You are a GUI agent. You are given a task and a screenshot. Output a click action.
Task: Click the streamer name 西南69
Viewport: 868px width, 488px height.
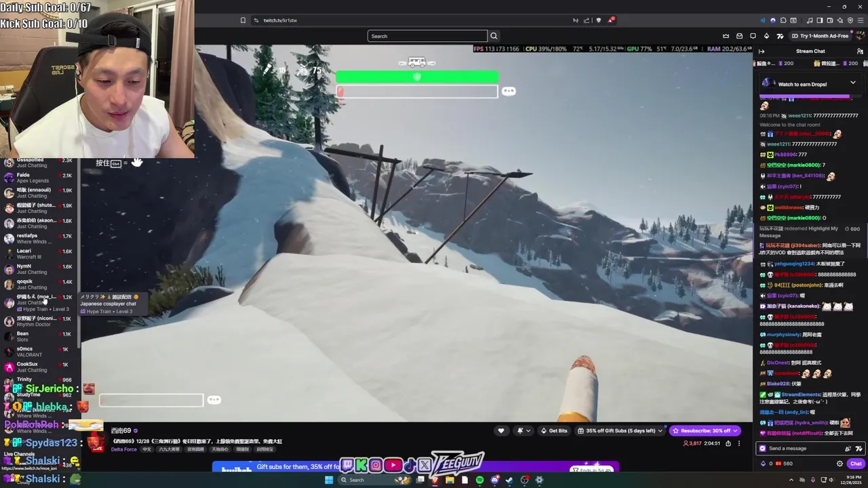(121, 430)
